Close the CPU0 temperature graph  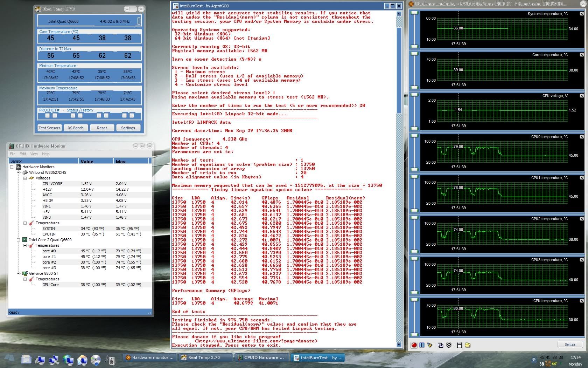[x=582, y=137]
